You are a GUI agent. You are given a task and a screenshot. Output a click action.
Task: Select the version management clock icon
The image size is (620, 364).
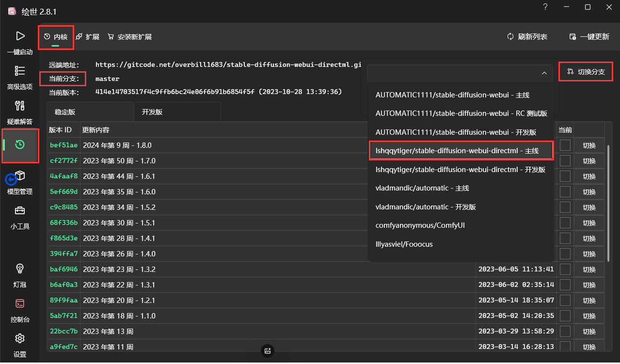20,144
